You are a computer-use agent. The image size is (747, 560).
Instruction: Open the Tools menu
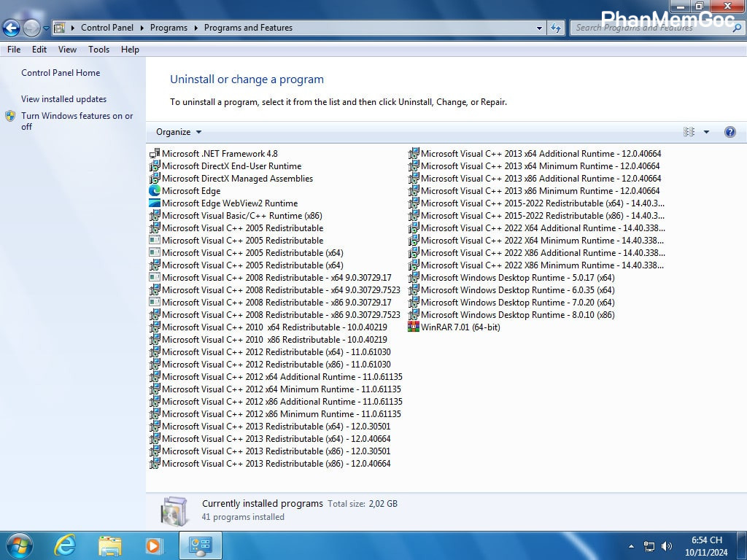click(x=98, y=50)
